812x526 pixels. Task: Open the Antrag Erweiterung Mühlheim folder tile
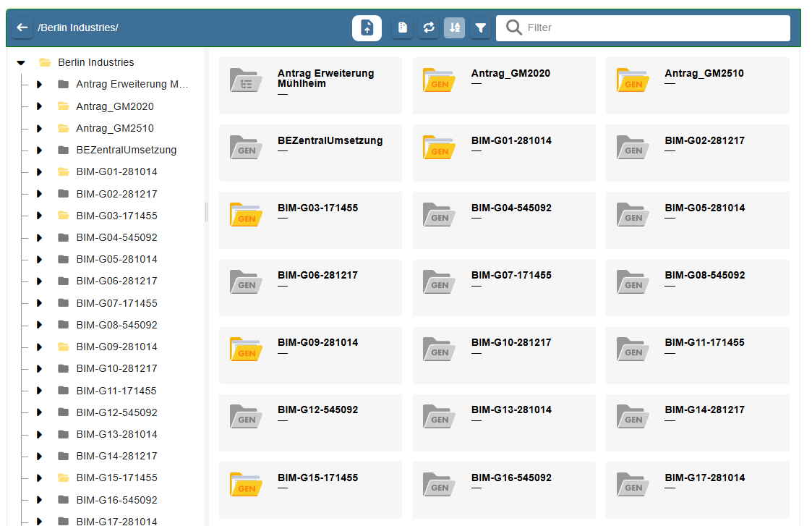pos(309,85)
